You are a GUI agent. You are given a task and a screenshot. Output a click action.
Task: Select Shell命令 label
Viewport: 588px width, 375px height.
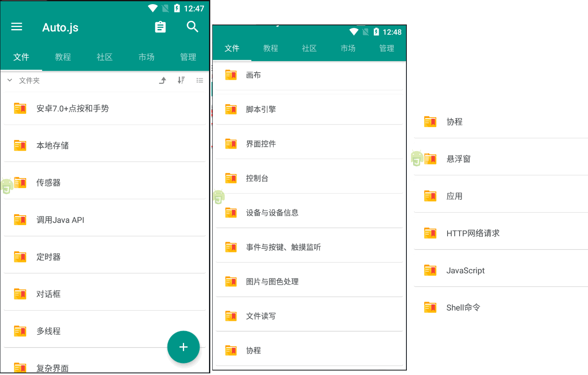coord(463,307)
